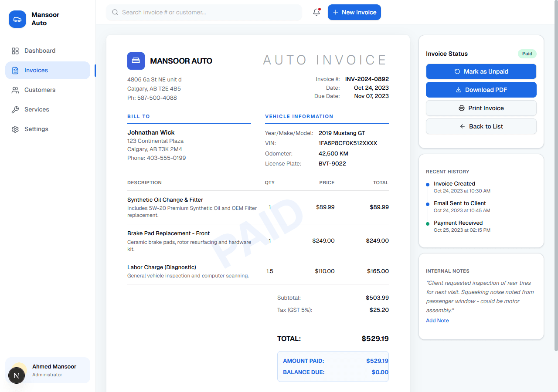
Task: Open Settings from the sidebar
Action: [36, 129]
